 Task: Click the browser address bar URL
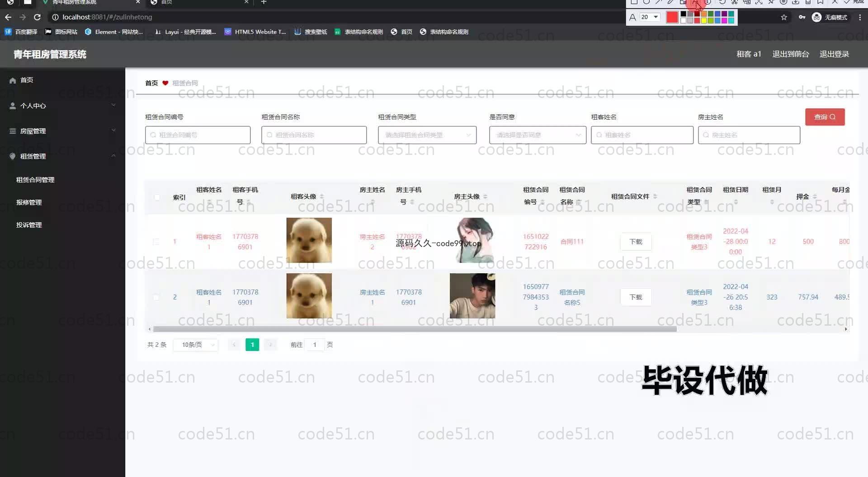click(x=107, y=17)
